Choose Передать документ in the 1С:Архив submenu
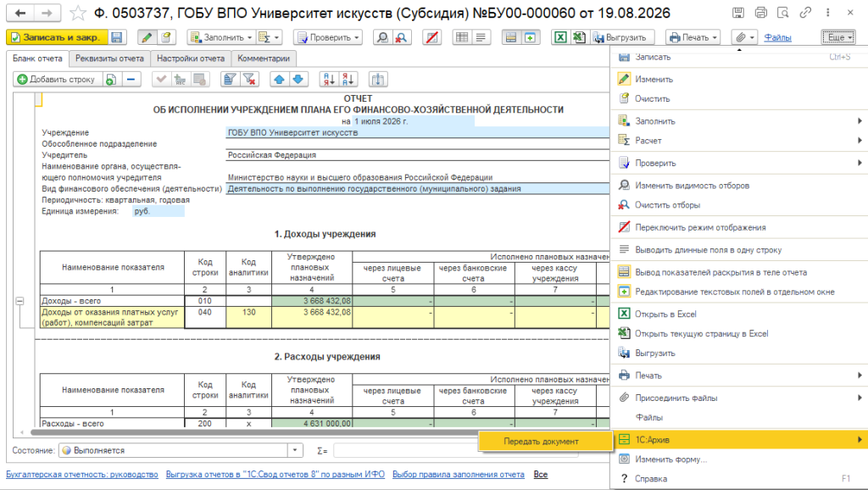Image resolution: width=868 pixels, height=490 pixels. pyautogui.click(x=546, y=442)
